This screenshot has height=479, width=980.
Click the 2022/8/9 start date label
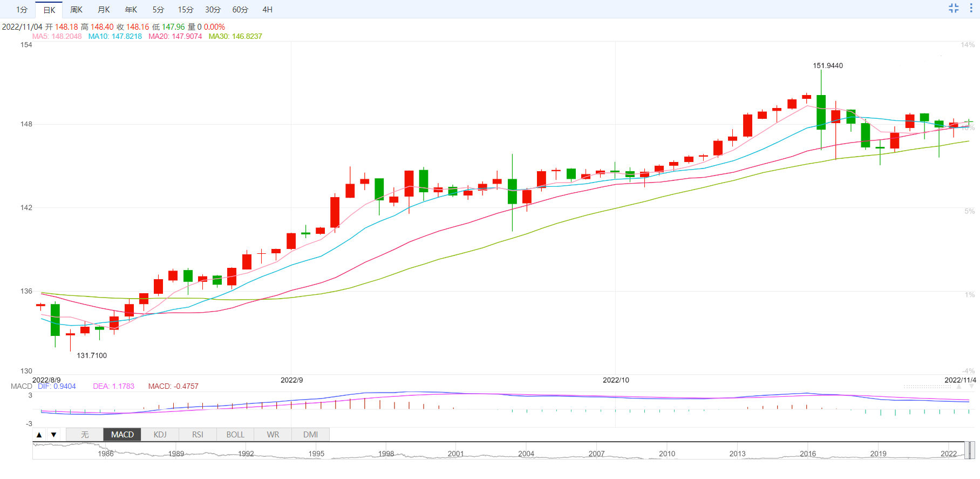coord(46,380)
